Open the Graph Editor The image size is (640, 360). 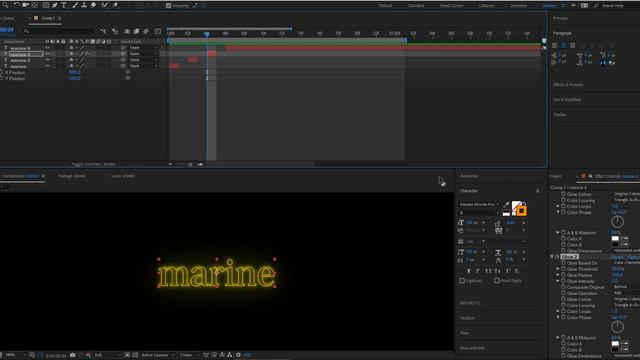point(158,31)
